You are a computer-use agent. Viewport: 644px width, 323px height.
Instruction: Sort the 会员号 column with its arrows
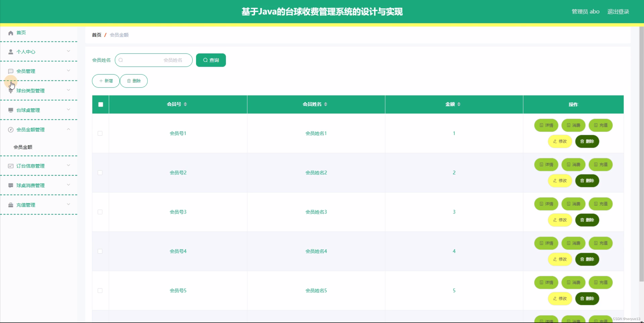click(185, 104)
